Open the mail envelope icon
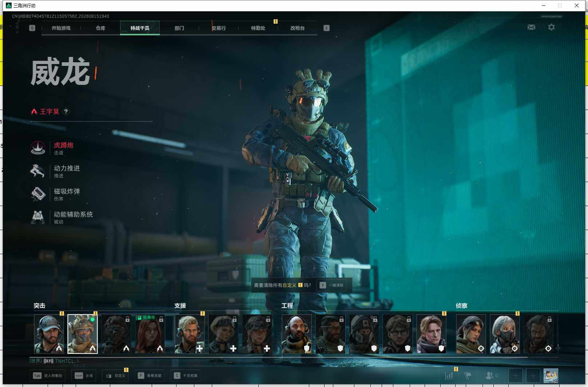This screenshot has width=588, height=387. (x=531, y=27)
